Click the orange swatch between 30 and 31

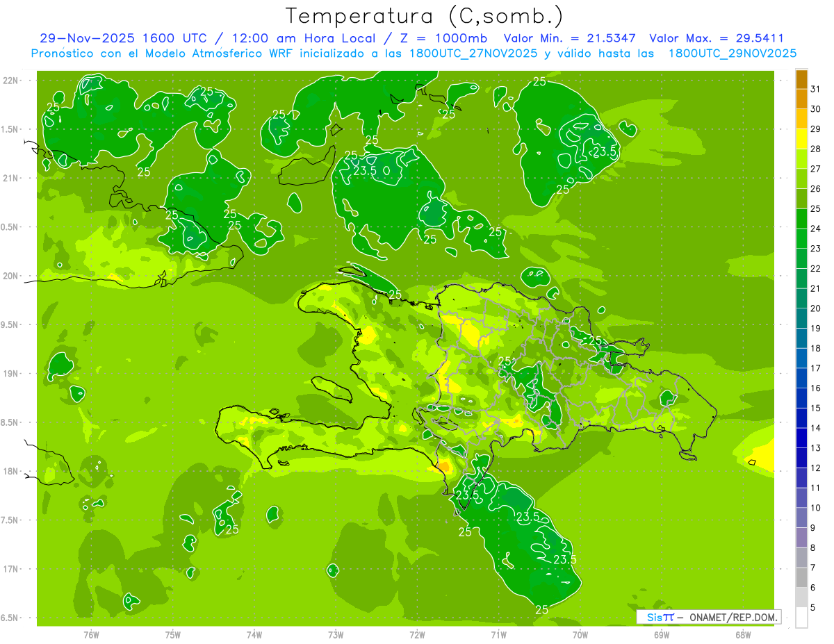tap(801, 99)
